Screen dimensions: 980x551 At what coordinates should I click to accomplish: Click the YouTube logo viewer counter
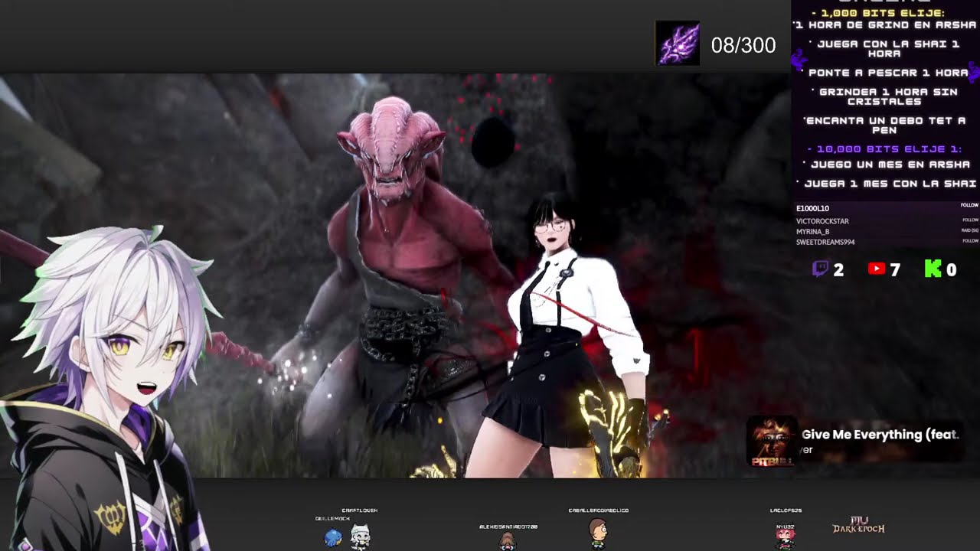coord(884,269)
